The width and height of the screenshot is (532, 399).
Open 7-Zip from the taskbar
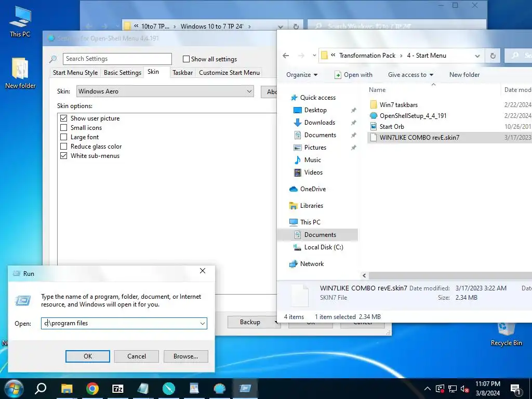pyautogui.click(x=118, y=389)
